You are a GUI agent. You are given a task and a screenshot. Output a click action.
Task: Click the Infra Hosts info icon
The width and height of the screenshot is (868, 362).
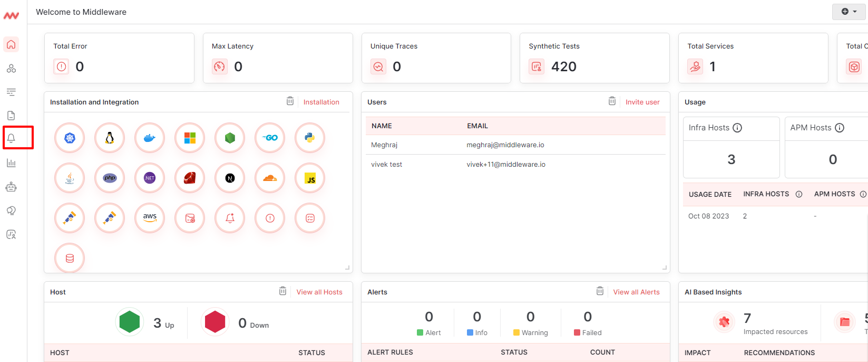[x=738, y=128]
